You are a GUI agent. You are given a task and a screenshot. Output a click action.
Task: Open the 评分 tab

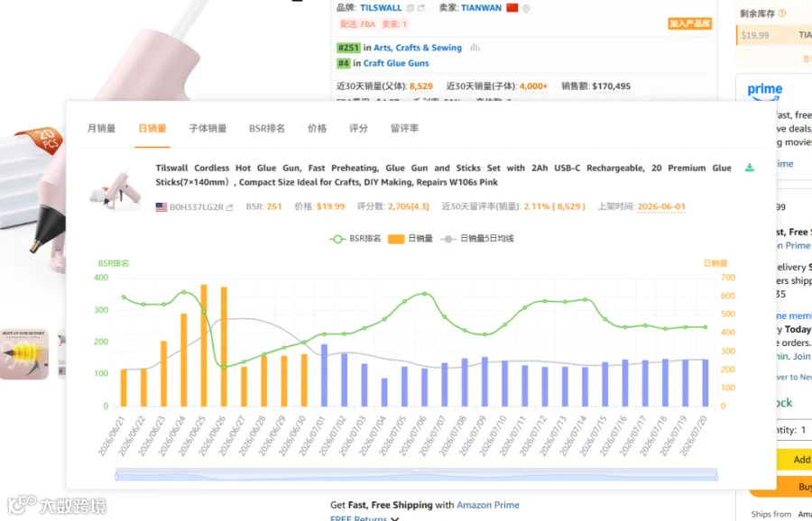(x=358, y=128)
